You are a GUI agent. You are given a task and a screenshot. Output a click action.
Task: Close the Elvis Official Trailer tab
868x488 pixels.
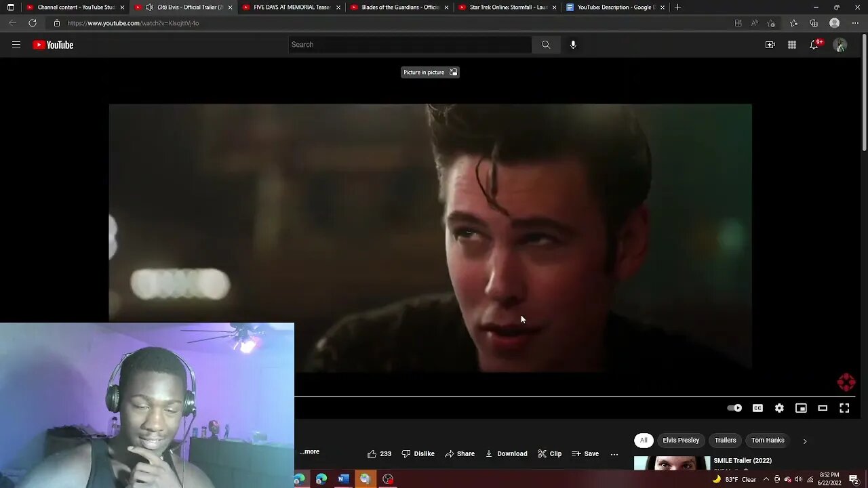pos(230,7)
